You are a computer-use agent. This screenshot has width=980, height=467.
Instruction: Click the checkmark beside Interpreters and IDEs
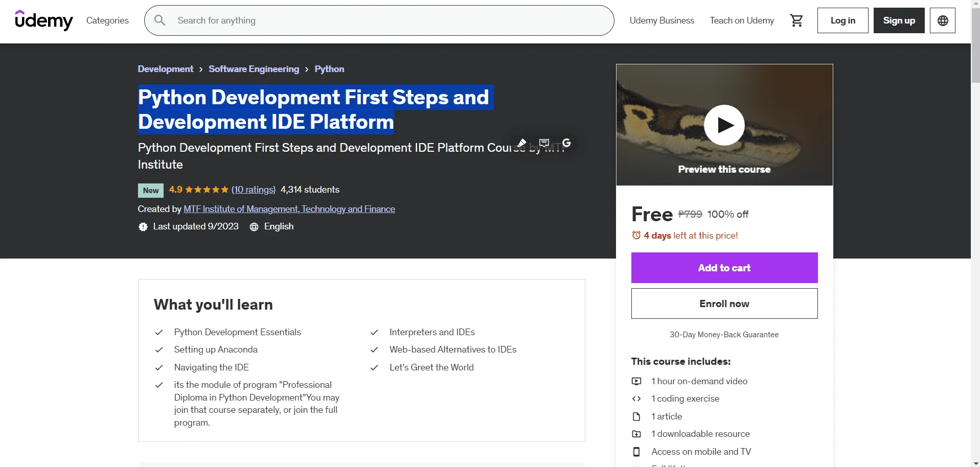(374, 332)
